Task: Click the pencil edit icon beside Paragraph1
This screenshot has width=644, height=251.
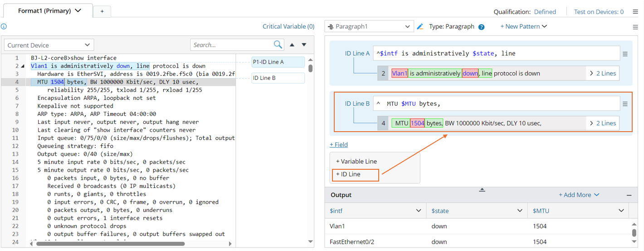Action: tap(420, 27)
